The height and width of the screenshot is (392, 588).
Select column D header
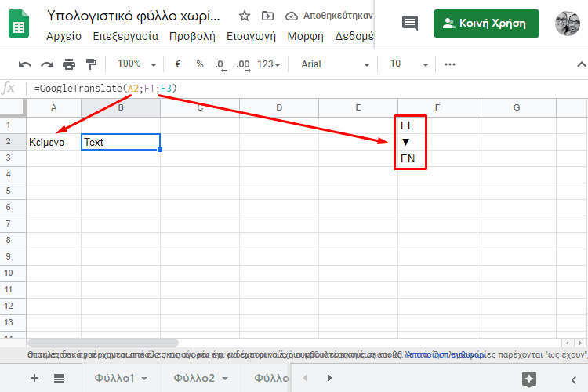[x=279, y=107]
